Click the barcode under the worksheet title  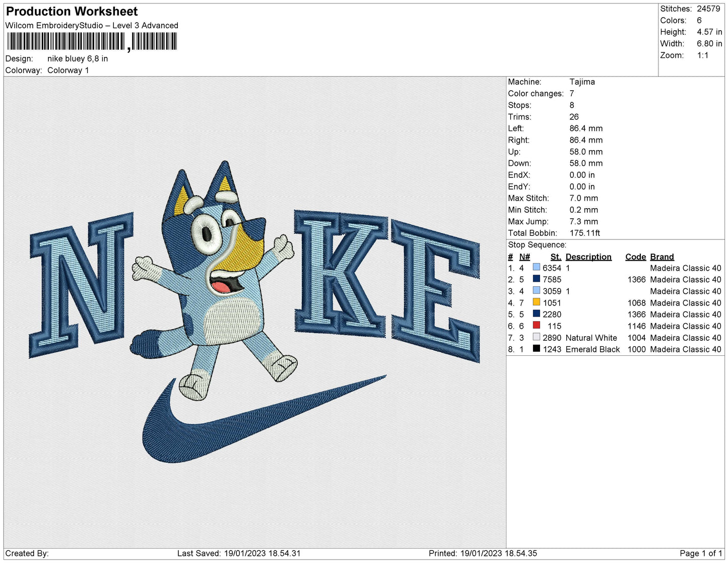pos(92,42)
